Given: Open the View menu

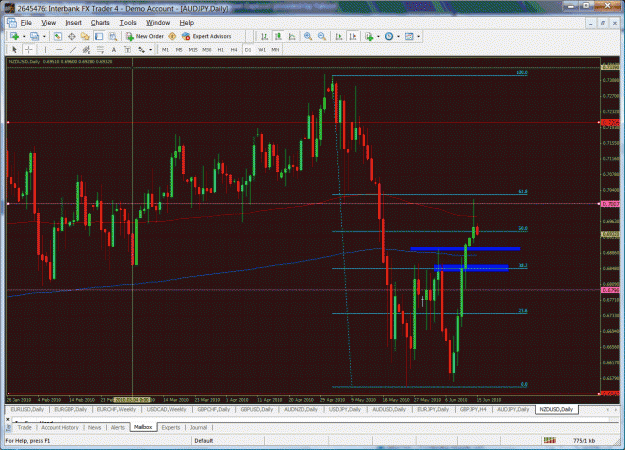Looking at the screenshot, I should pos(48,23).
